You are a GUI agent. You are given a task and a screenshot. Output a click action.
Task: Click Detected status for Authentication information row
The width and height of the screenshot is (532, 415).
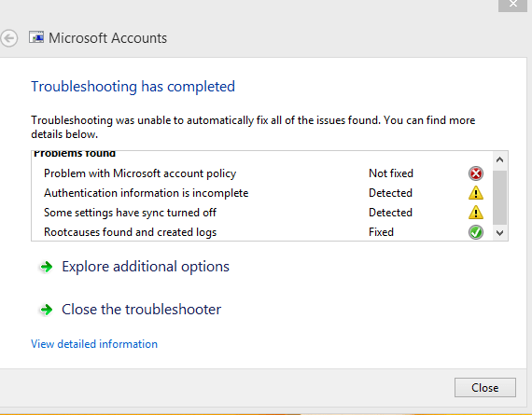(x=390, y=193)
